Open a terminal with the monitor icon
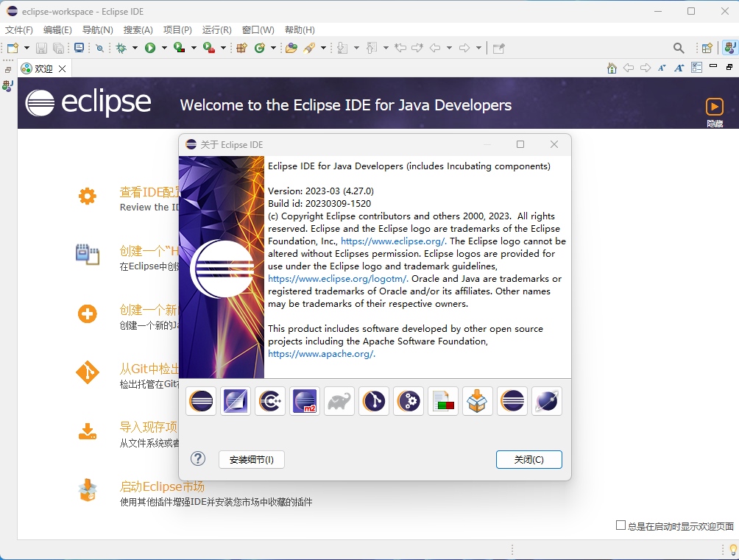Screen dimensions: 739x560 coord(79,48)
